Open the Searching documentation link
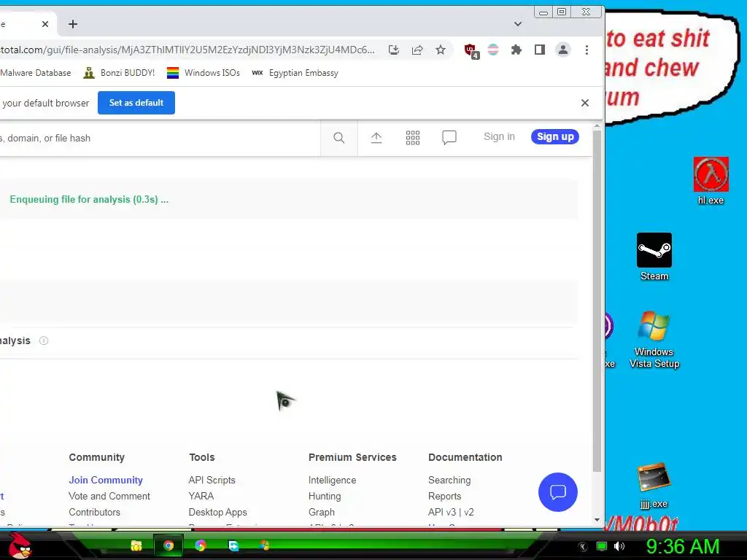The width and height of the screenshot is (747, 560). (449, 480)
